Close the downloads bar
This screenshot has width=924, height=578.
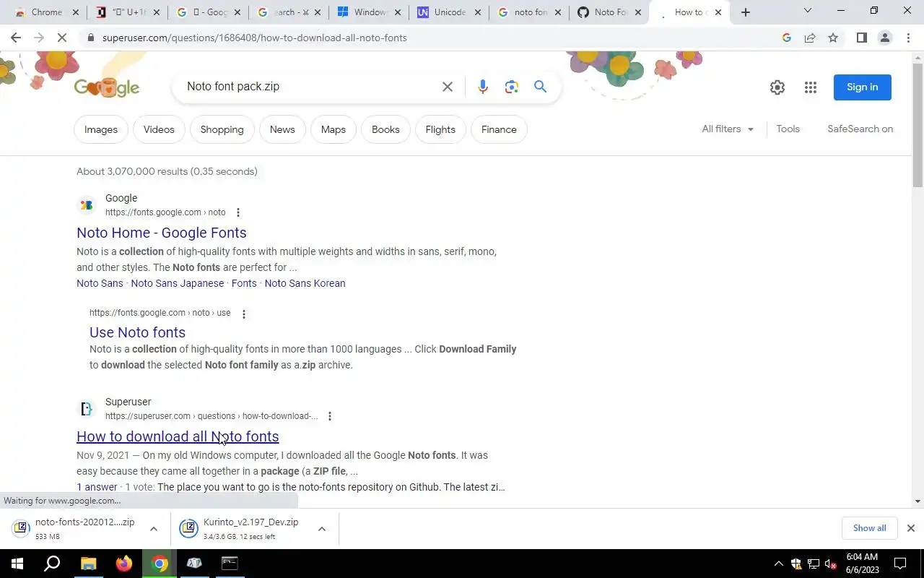pos(911,528)
